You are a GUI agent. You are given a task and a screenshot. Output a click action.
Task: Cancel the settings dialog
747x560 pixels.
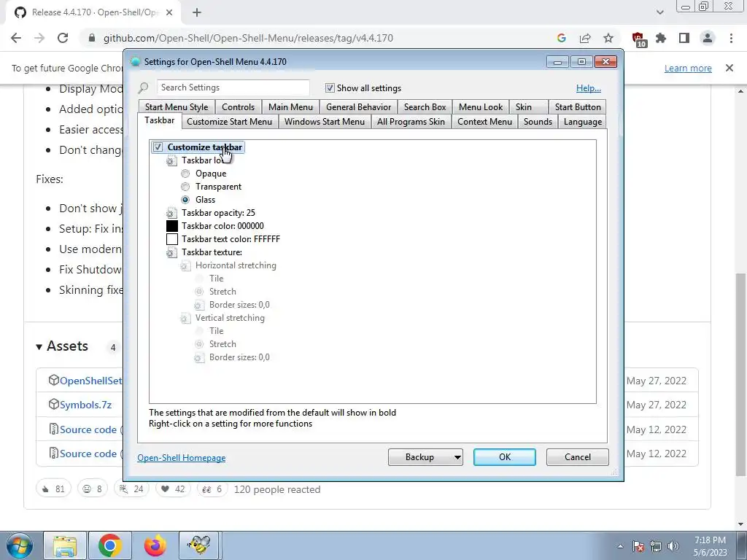(578, 457)
